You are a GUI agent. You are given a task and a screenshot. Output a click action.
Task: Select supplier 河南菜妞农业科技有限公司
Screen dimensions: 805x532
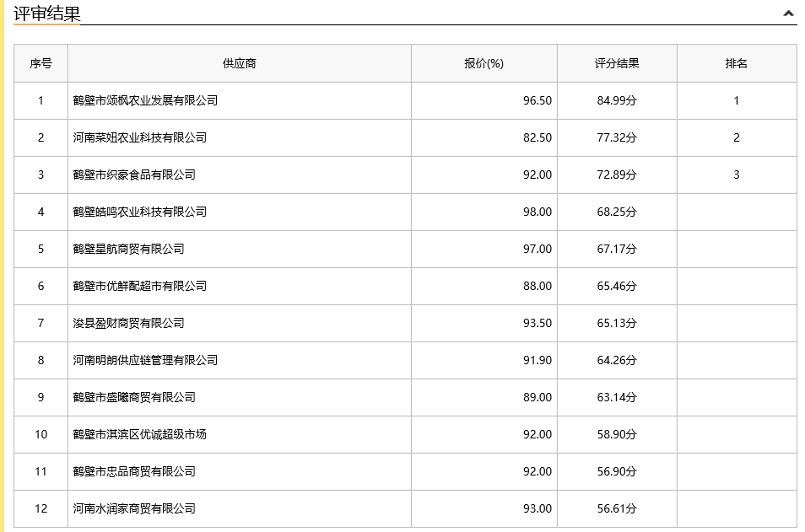pos(139,137)
